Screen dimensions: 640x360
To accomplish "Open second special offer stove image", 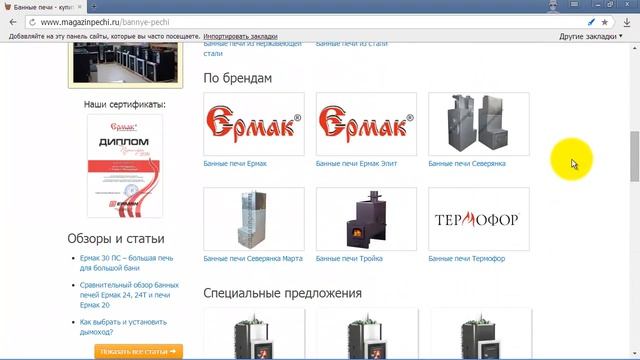I will point(367,334).
